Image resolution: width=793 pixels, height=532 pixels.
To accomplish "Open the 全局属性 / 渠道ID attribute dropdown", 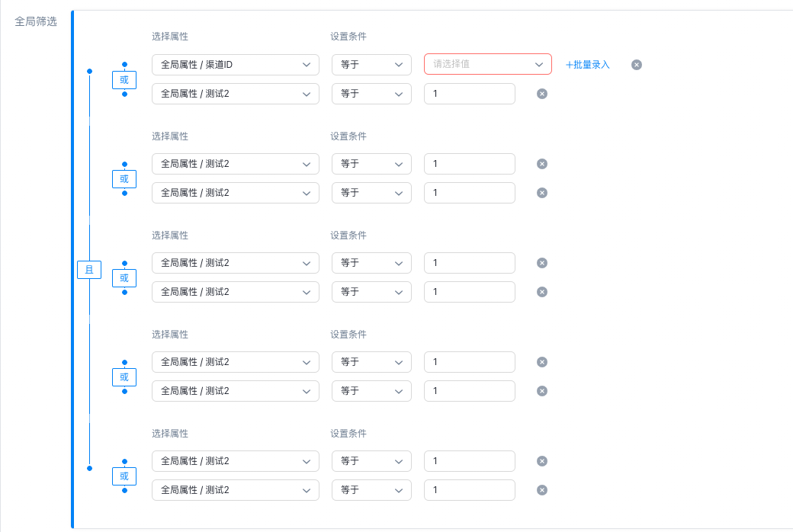I will click(235, 65).
